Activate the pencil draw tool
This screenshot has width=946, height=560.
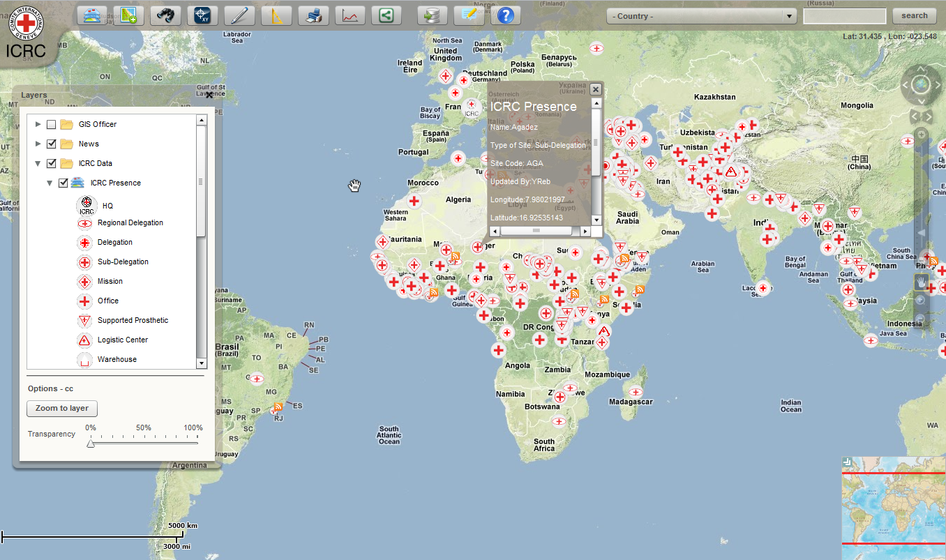pyautogui.click(x=239, y=15)
